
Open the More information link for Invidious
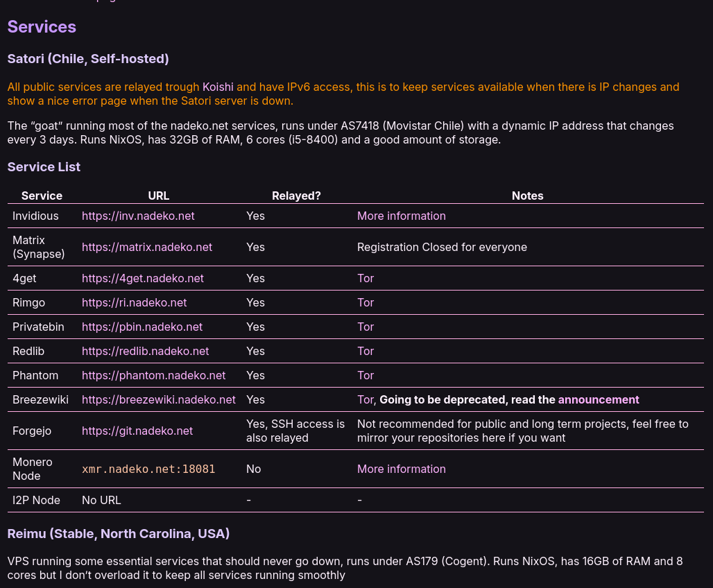pyautogui.click(x=402, y=216)
